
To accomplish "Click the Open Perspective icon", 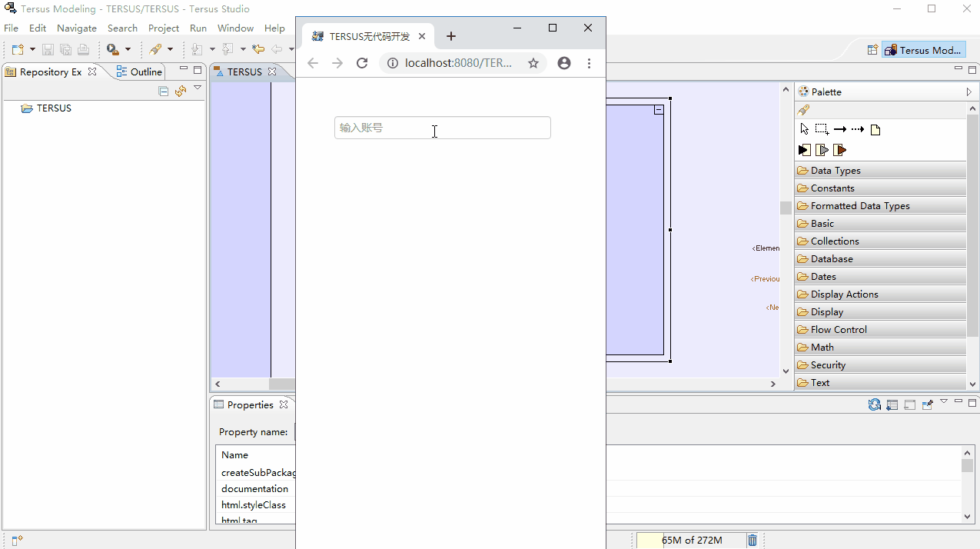I will (x=872, y=50).
